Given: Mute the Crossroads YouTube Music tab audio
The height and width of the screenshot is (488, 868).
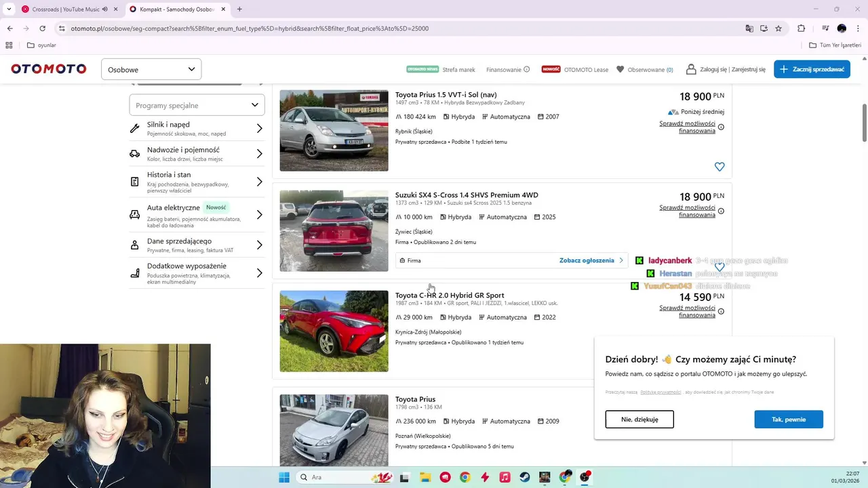Looking at the screenshot, I should [x=104, y=9].
